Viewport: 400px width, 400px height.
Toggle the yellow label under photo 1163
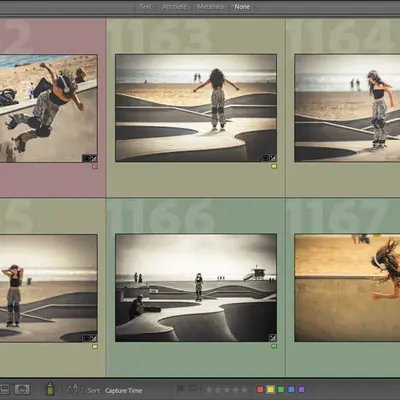(274, 166)
